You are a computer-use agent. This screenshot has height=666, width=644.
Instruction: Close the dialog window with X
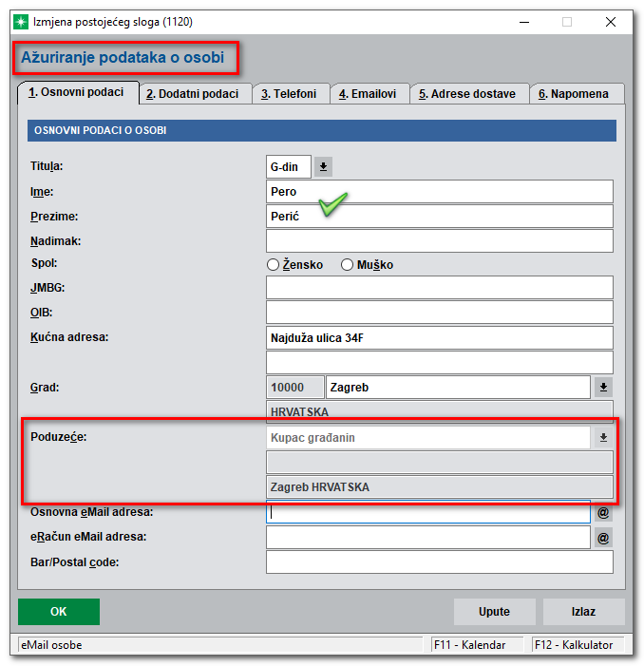(x=611, y=21)
